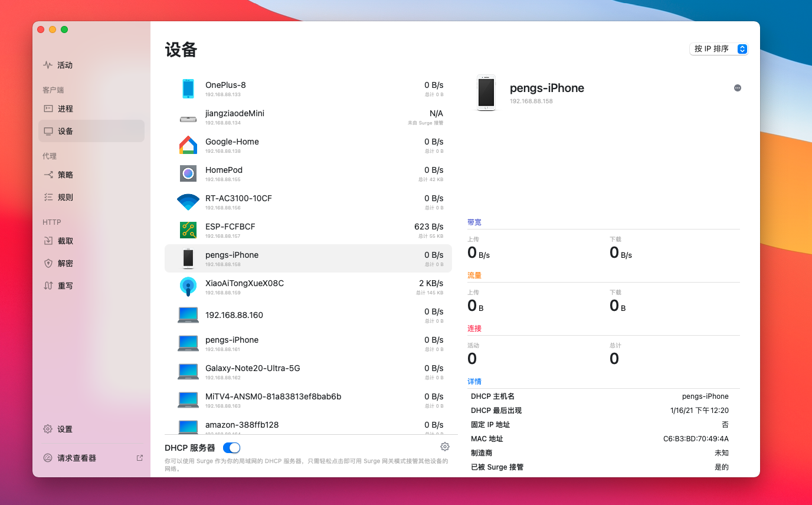
Task: Open the 解密 decryption page
Action: (x=65, y=264)
